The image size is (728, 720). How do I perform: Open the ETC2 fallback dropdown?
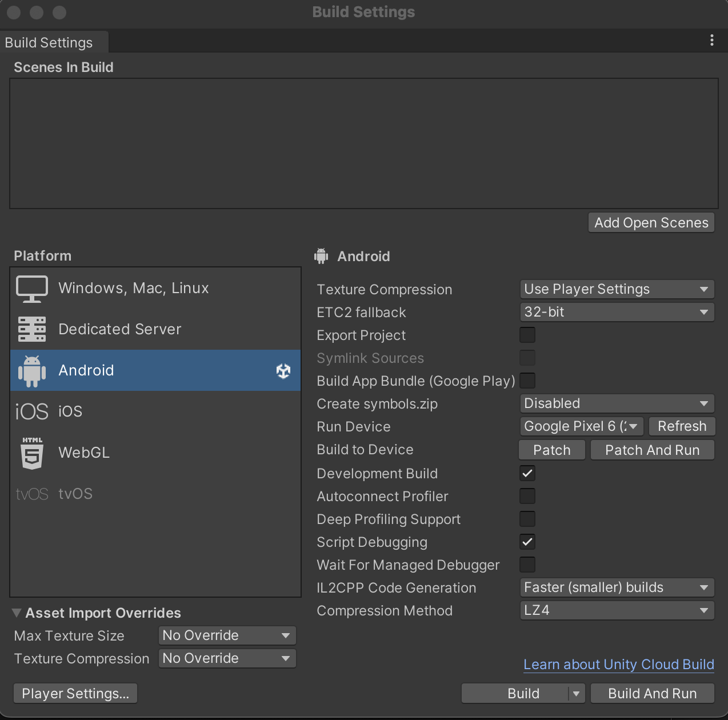(x=617, y=312)
